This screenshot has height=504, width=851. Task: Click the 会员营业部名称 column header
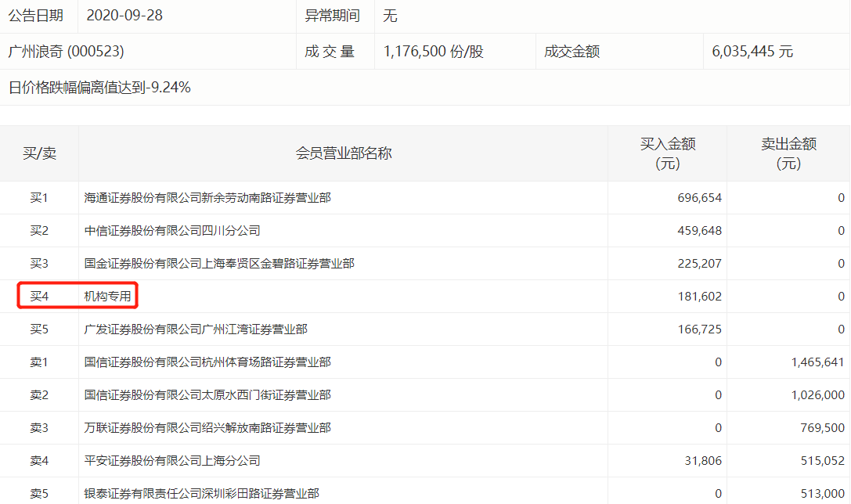click(342, 153)
